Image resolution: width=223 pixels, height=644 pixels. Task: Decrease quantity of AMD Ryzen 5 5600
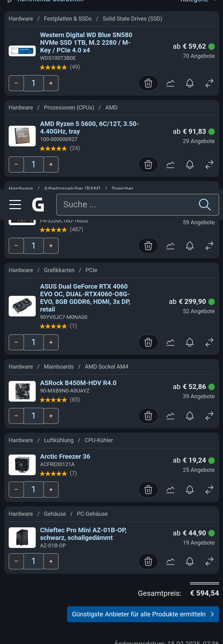tap(16, 165)
